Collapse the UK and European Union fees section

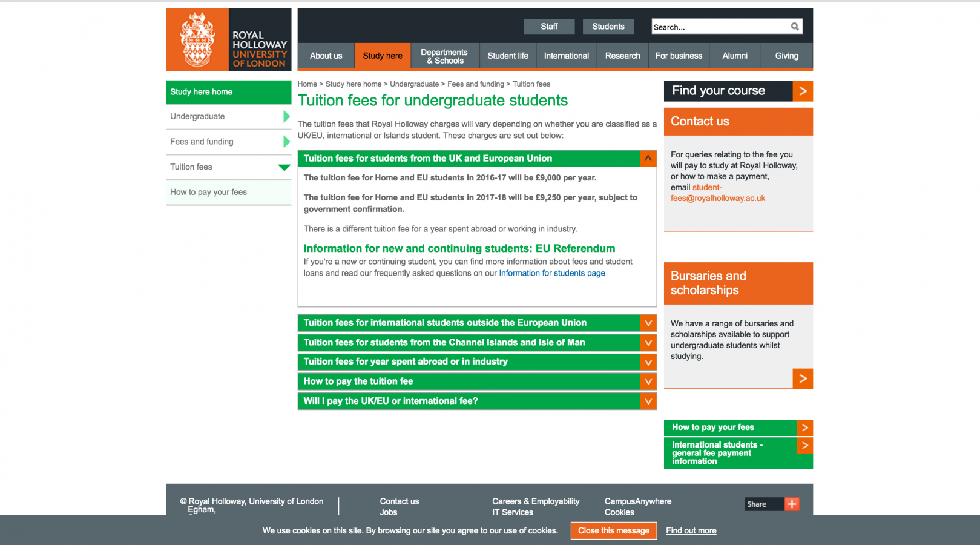pos(648,159)
